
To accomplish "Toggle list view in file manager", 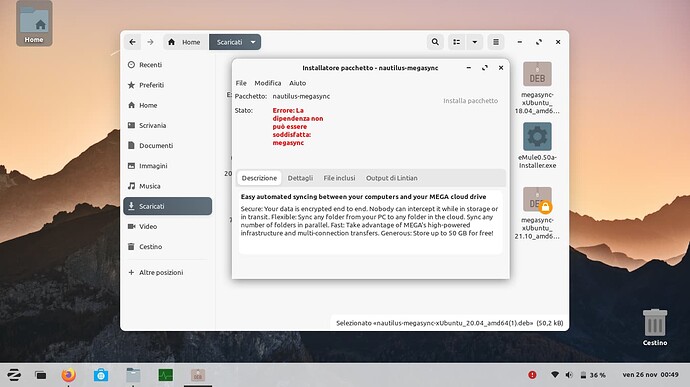I will 456,42.
